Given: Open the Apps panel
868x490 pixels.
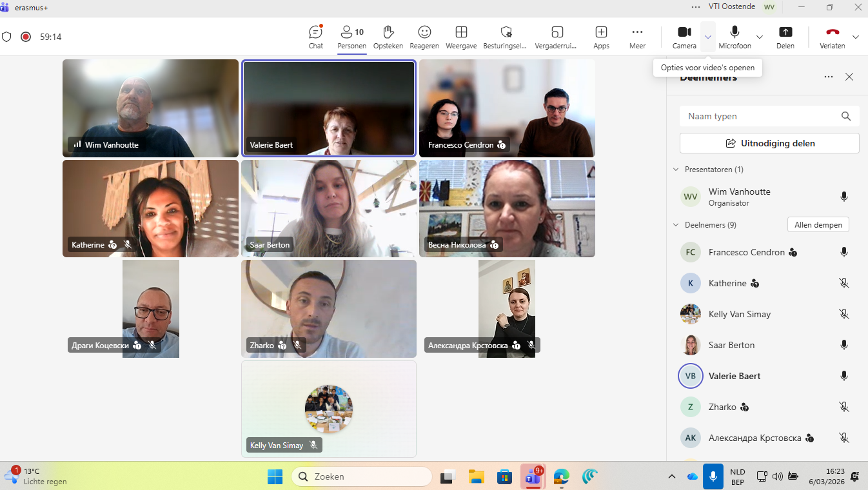Looking at the screenshot, I should pos(601,37).
